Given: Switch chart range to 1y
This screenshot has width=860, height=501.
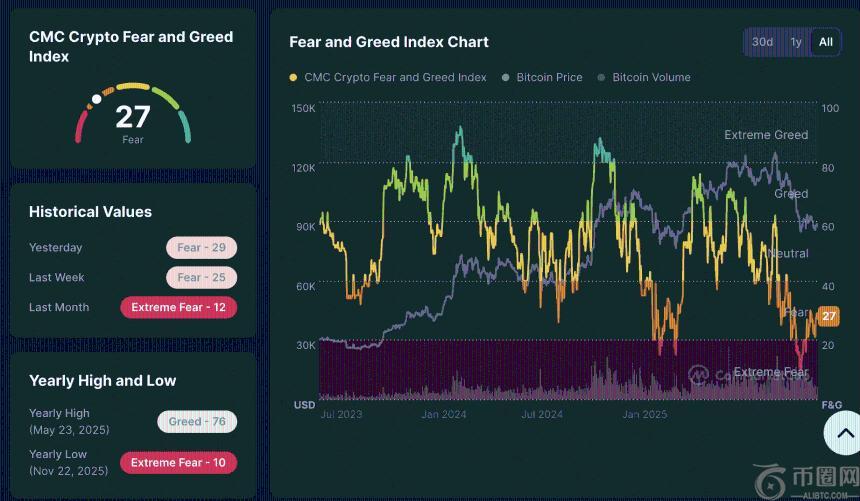Looking at the screenshot, I should [796, 42].
